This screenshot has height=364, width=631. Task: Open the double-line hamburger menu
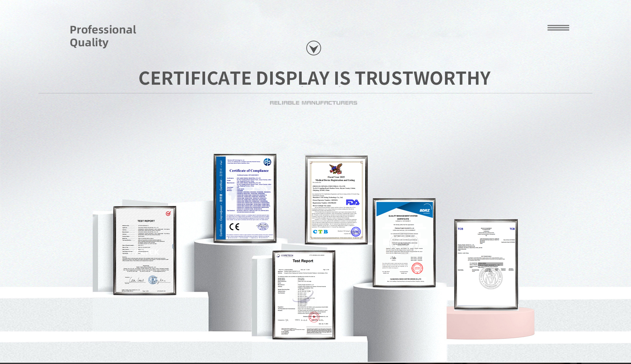point(558,28)
